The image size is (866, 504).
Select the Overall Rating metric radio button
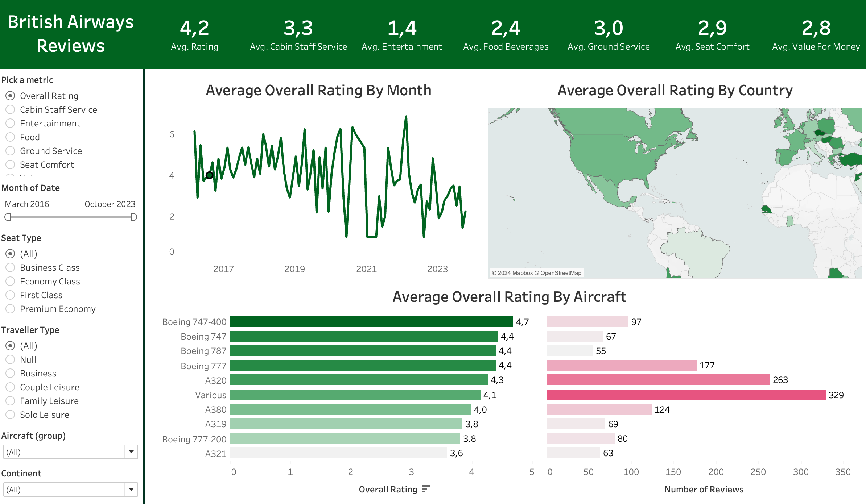pos(10,96)
